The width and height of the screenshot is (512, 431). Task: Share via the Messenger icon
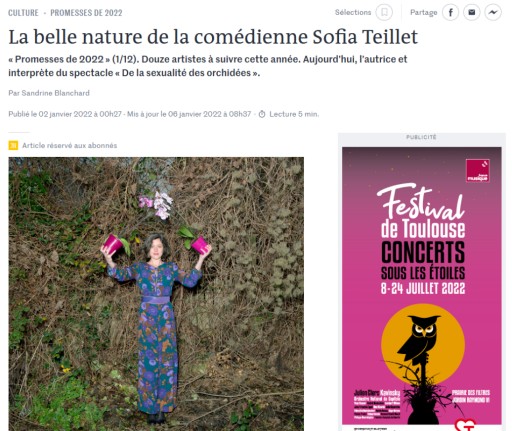click(493, 13)
